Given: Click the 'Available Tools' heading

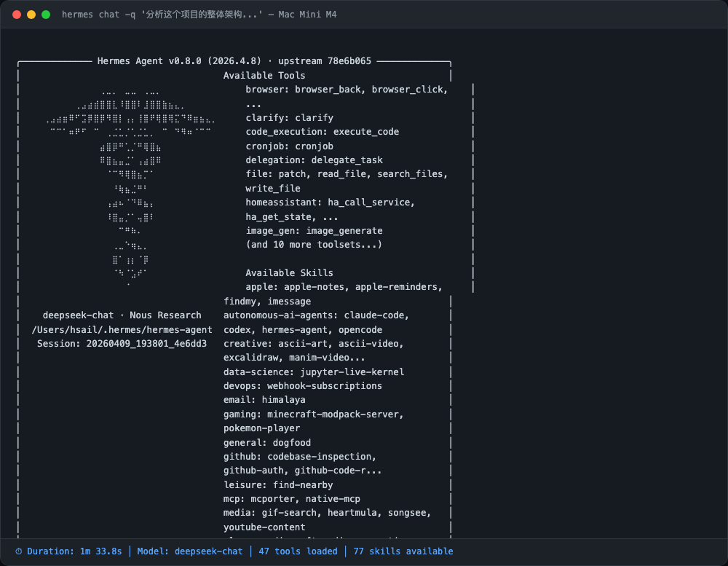Looking at the screenshot, I should (264, 75).
